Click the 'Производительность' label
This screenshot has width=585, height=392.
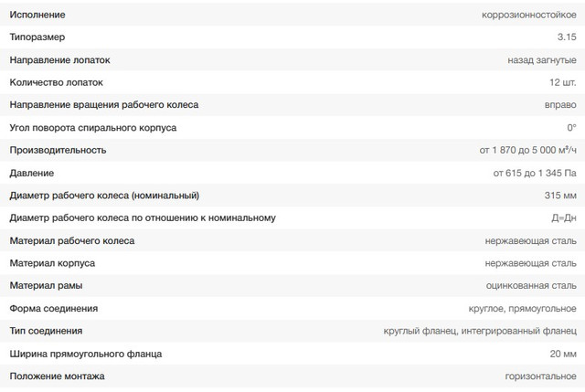(x=58, y=150)
